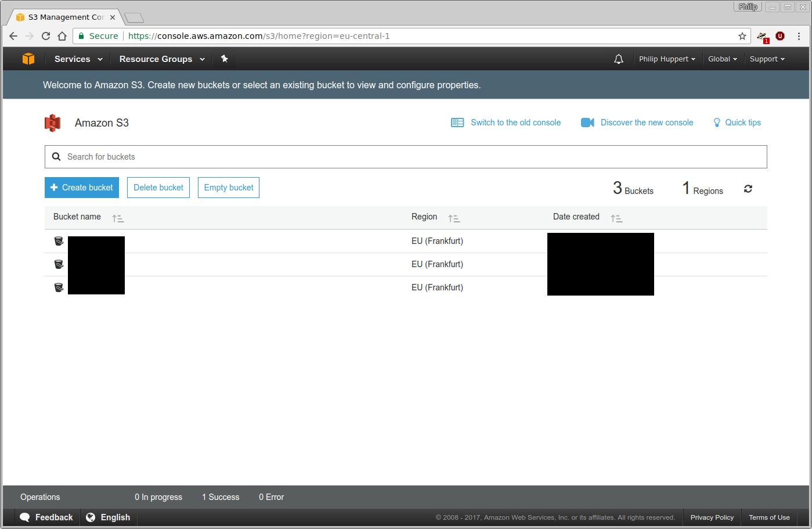Open the Operations status bar

40,497
